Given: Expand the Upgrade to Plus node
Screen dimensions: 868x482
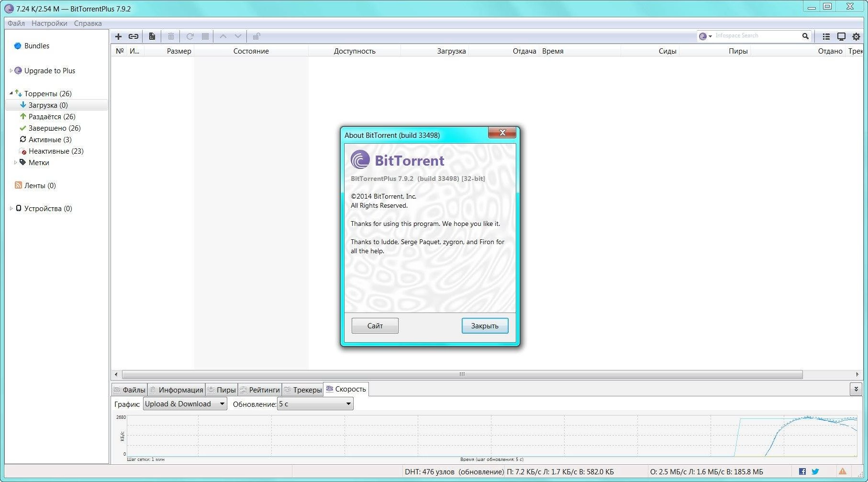Looking at the screenshot, I should 11,71.
